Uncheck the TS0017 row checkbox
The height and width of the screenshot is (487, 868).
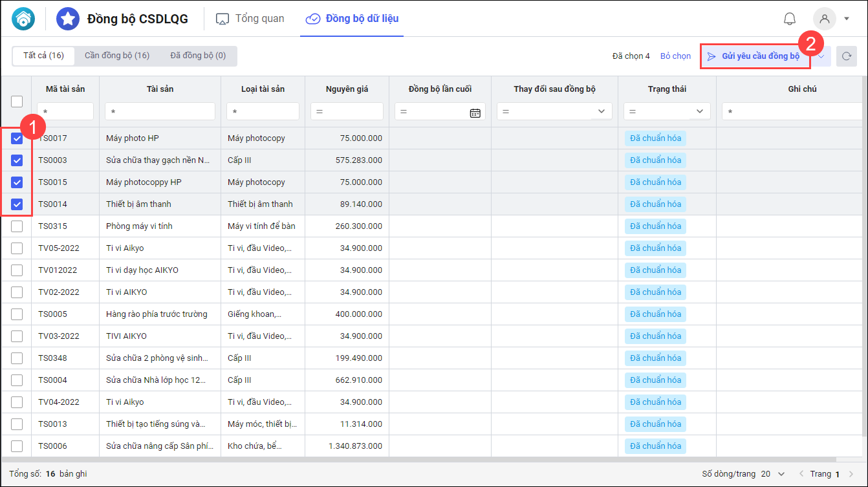coord(17,138)
